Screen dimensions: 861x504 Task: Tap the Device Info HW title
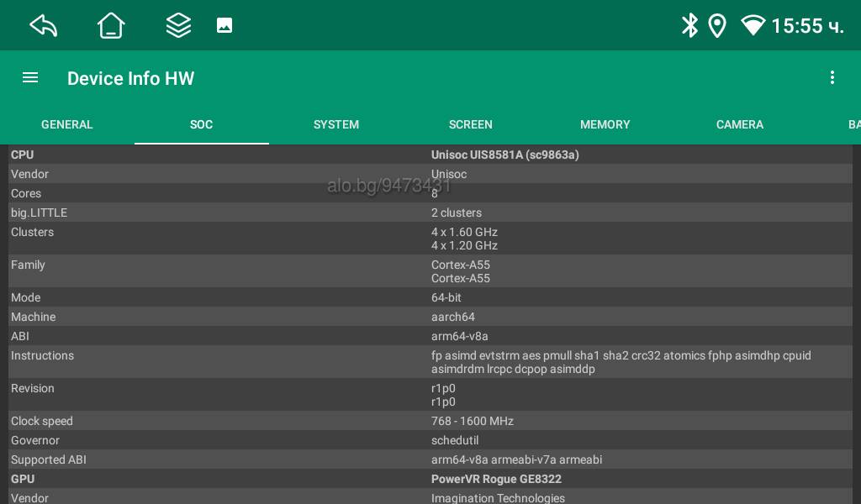tap(130, 78)
